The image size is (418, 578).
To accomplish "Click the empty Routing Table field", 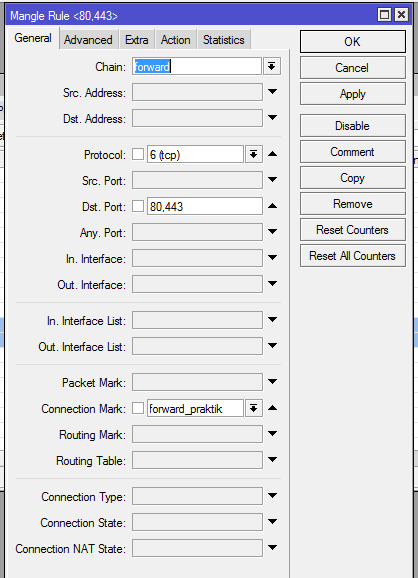I will tap(197, 460).
